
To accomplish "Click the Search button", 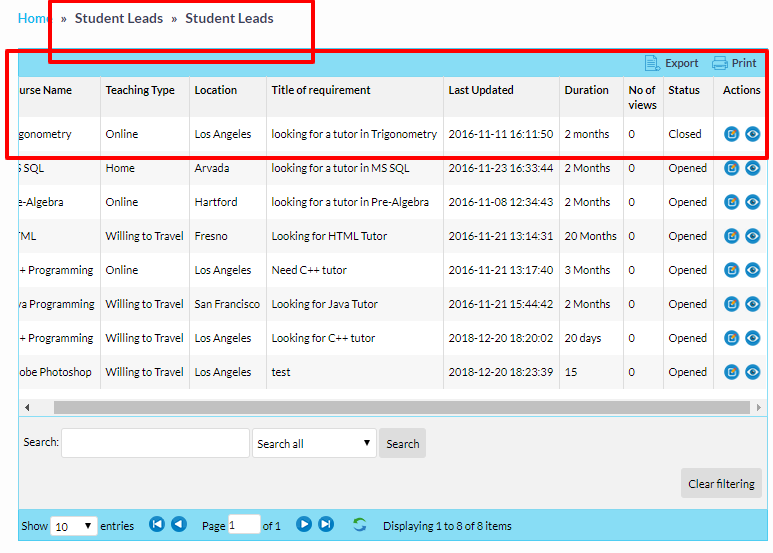I will pyautogui.click(x=402, y=444).
